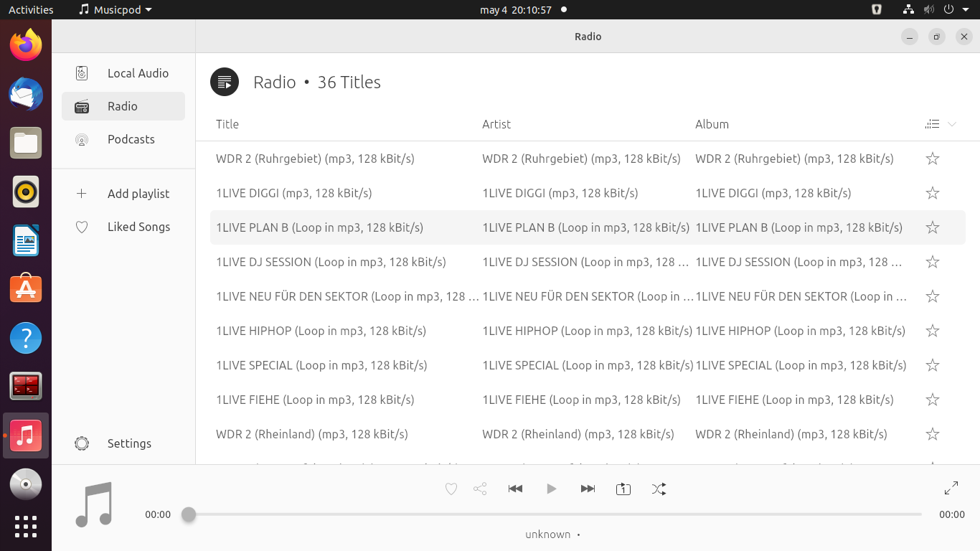
Task: Open the Podcasts section
Action: tap(123, 139)
